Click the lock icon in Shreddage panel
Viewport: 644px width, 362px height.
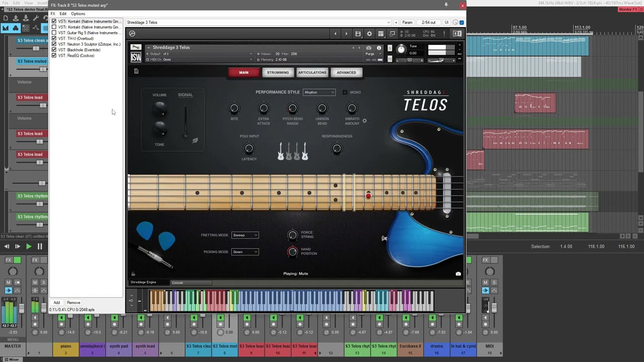coord(133,274)
